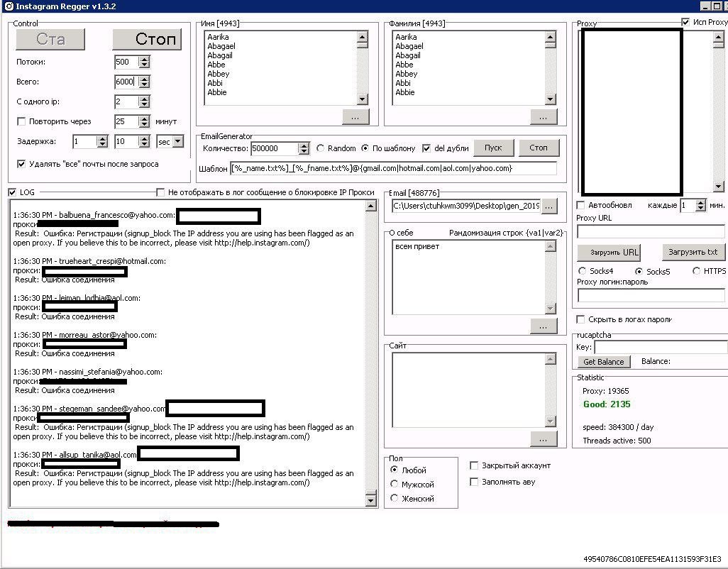Open browse button under the Фамилия list

[544, 117]
